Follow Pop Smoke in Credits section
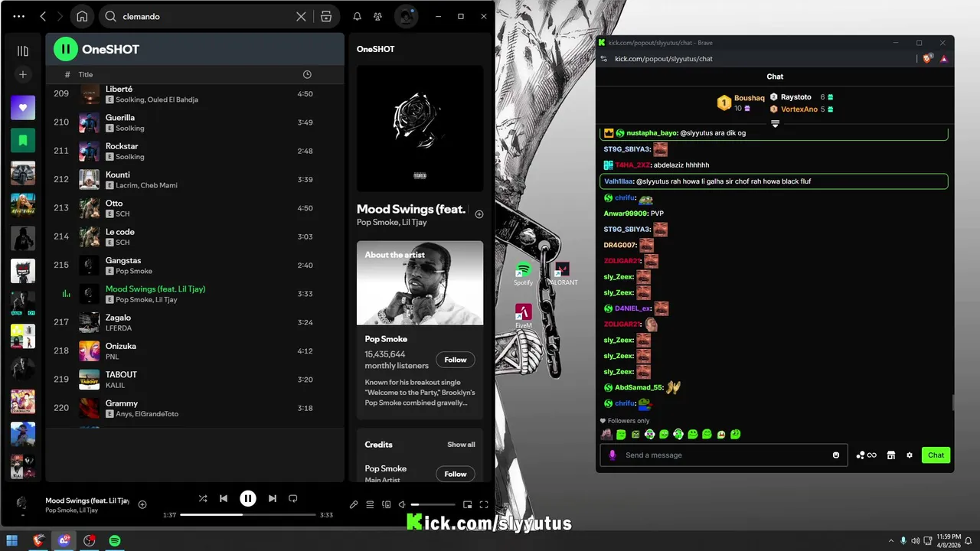 [x=456, y=474]
